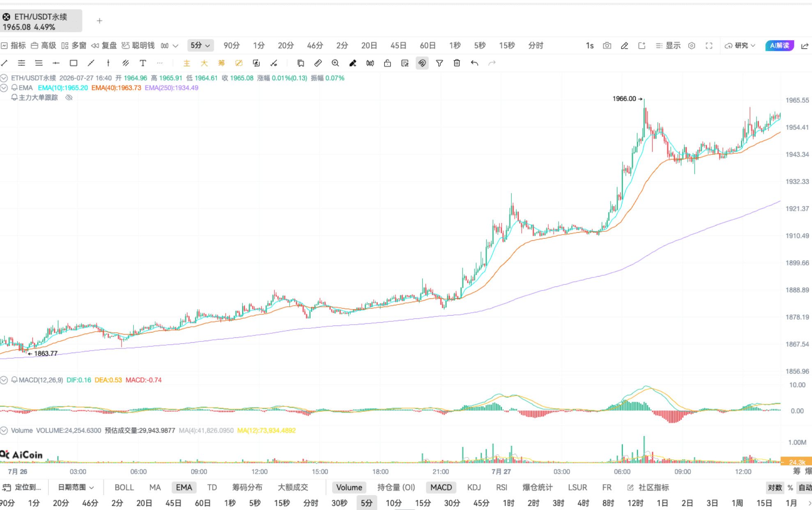Select KDJ sub-indicator tab
The image size is (812, 510).
474,487
